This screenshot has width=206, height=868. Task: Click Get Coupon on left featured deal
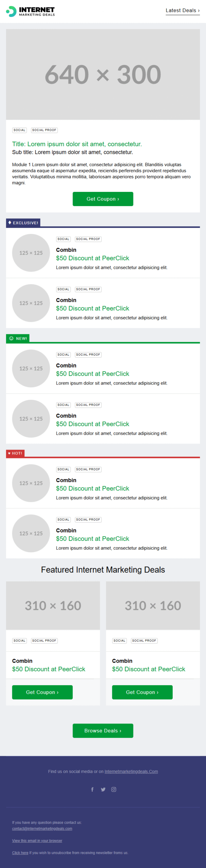click(x=42, y=692)
